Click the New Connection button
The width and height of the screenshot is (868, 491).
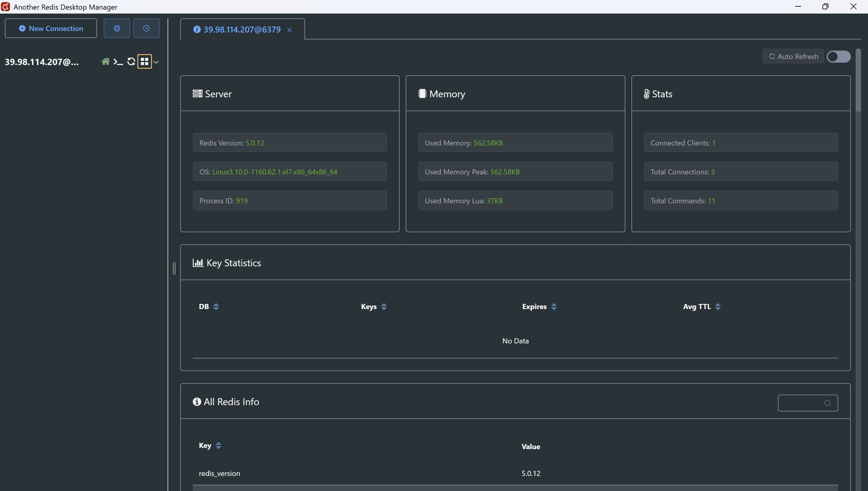(x=51, y=28)
